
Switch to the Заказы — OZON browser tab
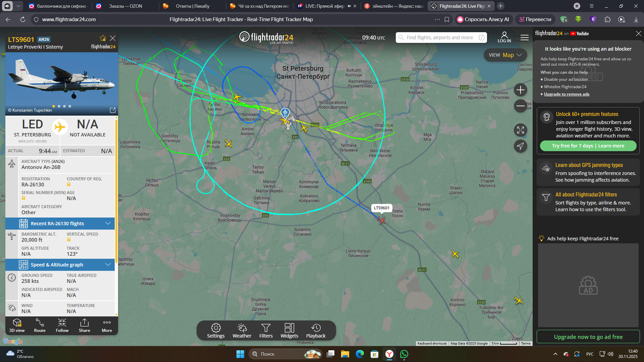125,6
